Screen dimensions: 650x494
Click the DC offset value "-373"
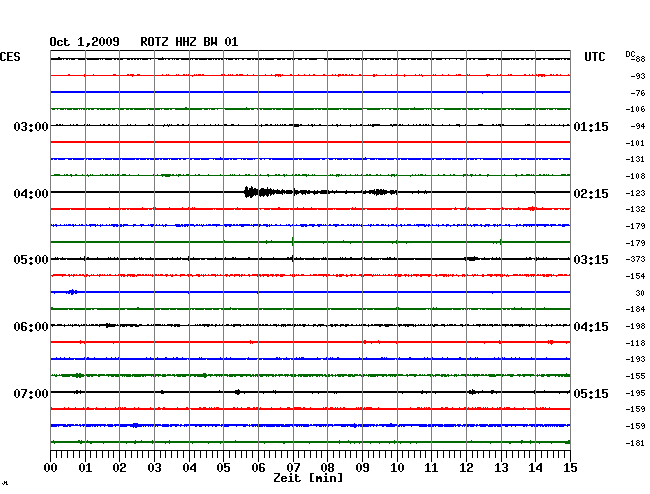coord(635,259)
